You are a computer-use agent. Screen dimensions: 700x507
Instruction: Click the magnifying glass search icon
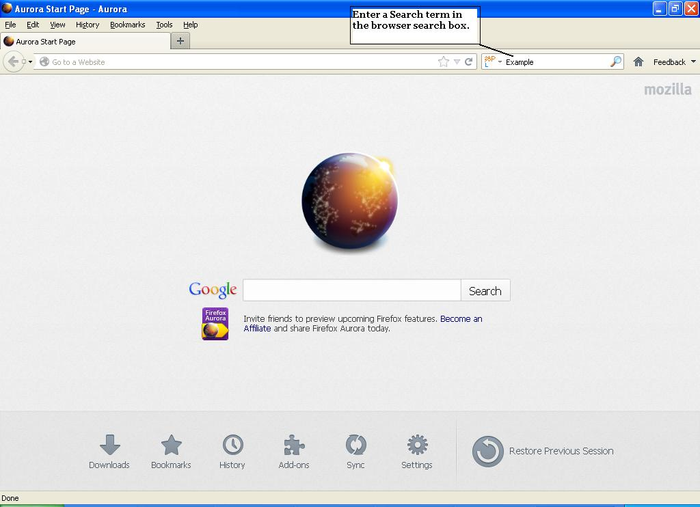pyautogui.click(x=616, y=62)
